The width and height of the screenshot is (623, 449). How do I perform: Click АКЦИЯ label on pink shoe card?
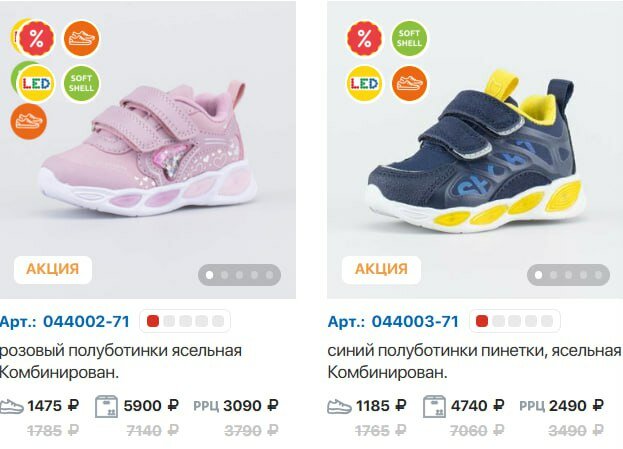(53, 270)
